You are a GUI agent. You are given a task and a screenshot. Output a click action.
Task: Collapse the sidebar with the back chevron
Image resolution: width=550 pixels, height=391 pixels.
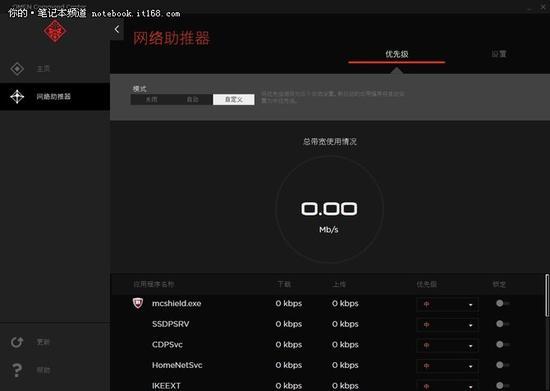pyautogui.click(x=117, y=29)
